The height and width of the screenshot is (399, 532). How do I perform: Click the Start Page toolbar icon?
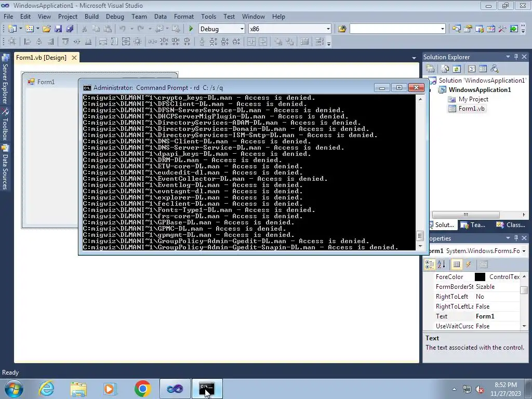514,29
